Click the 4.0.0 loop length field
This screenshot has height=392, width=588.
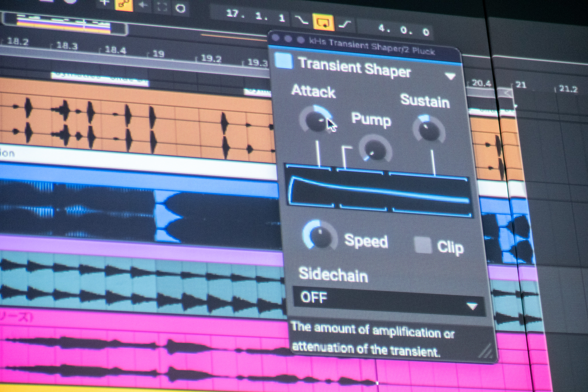coord(403,30)
